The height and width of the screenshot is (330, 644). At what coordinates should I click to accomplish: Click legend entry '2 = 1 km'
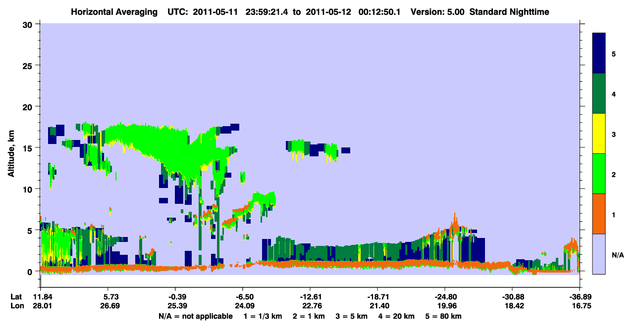[308, 316]
